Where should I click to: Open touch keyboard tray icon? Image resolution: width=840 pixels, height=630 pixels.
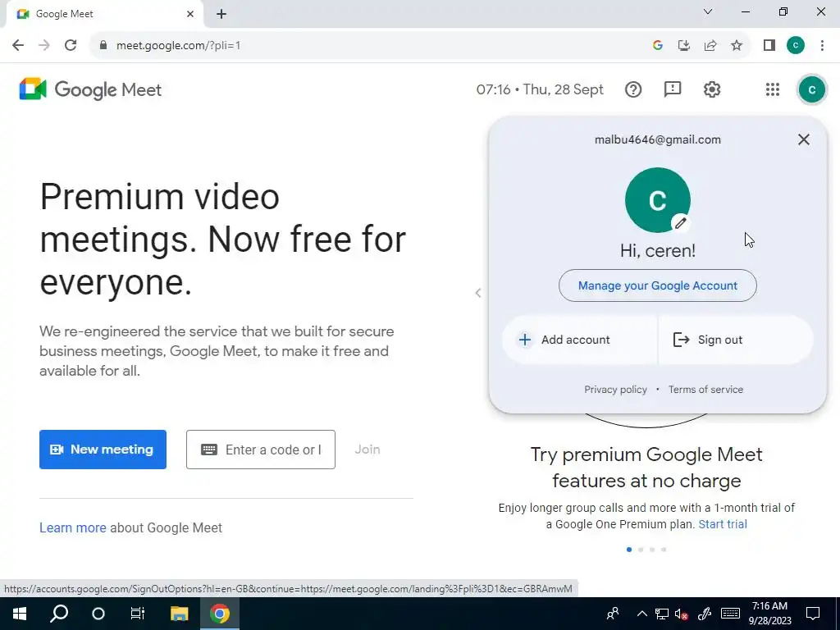[x=730, y=614]
